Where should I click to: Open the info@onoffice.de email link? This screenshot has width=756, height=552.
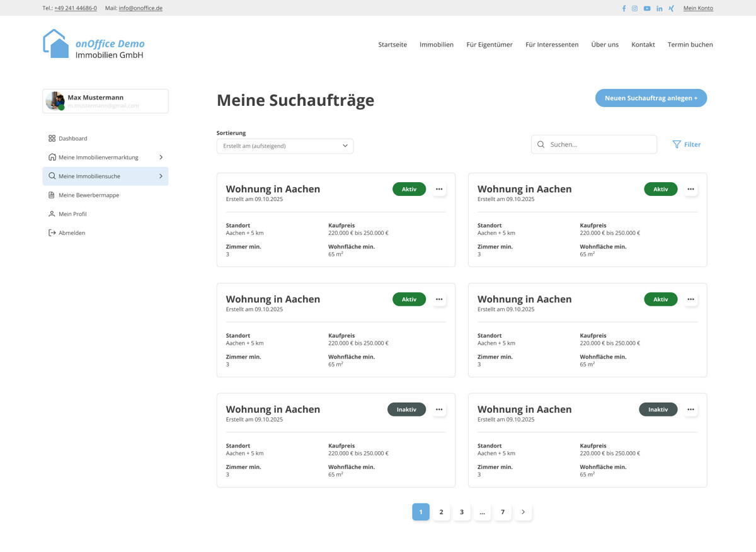140,8
